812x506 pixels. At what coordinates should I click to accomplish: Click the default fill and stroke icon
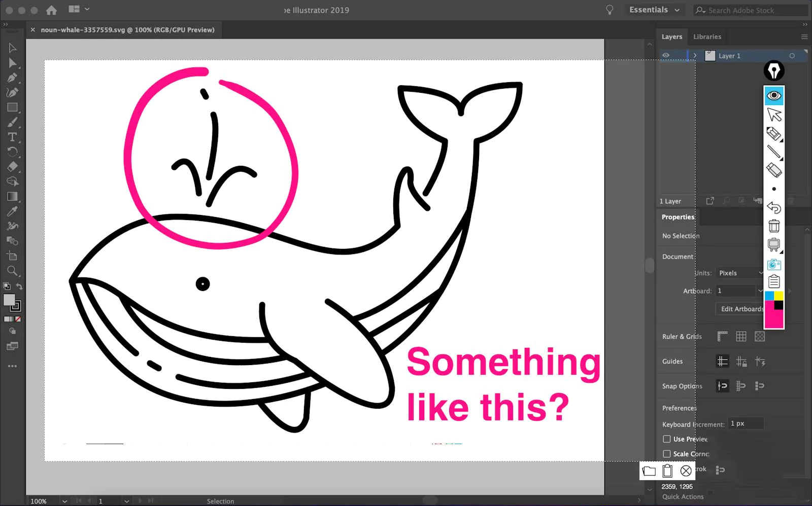7,286
